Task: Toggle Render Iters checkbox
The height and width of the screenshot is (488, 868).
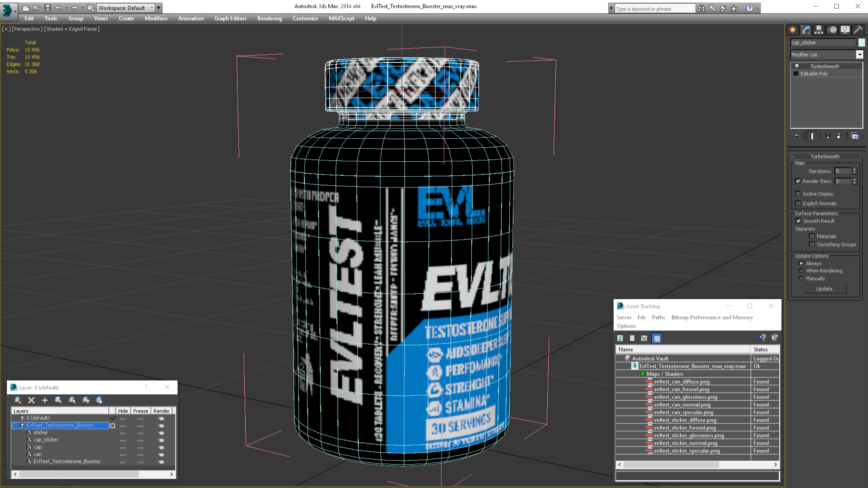Action: pyautogui.click(x=798, y=181)
